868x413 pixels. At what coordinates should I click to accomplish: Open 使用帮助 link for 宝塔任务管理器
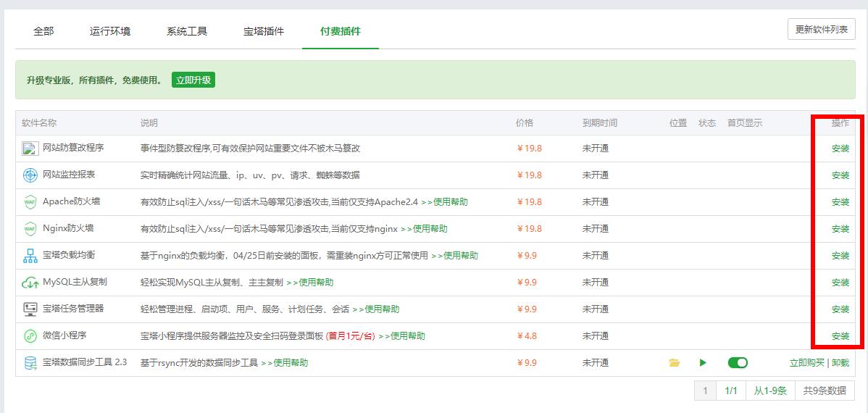coord(376,309)
